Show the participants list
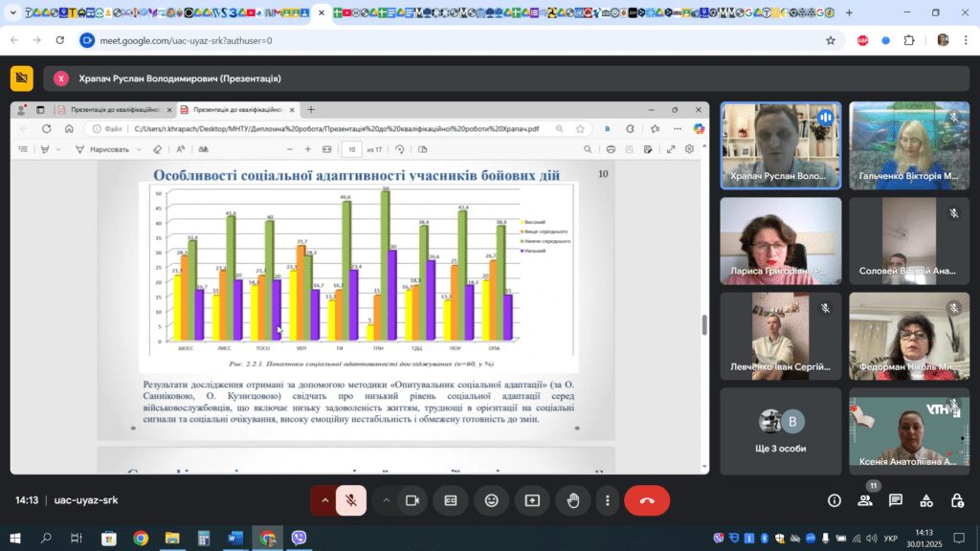This screenshot has height=551, width=980. pyautogui.click(x=865, y=500)
